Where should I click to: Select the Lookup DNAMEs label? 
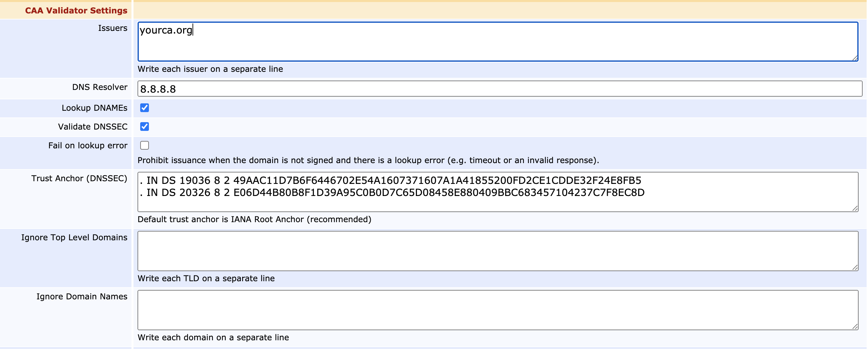tap(94, 108)
